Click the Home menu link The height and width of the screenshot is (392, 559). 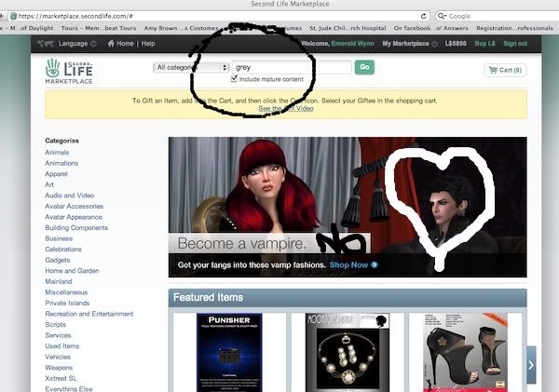click(125, 44)
